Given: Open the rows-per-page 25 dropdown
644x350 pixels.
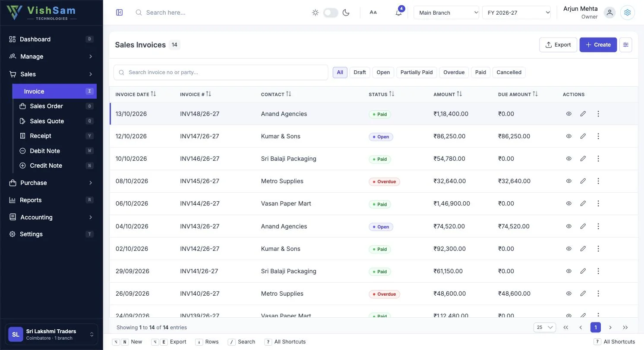Looking at the screenshot, I should tap(545, 328).
